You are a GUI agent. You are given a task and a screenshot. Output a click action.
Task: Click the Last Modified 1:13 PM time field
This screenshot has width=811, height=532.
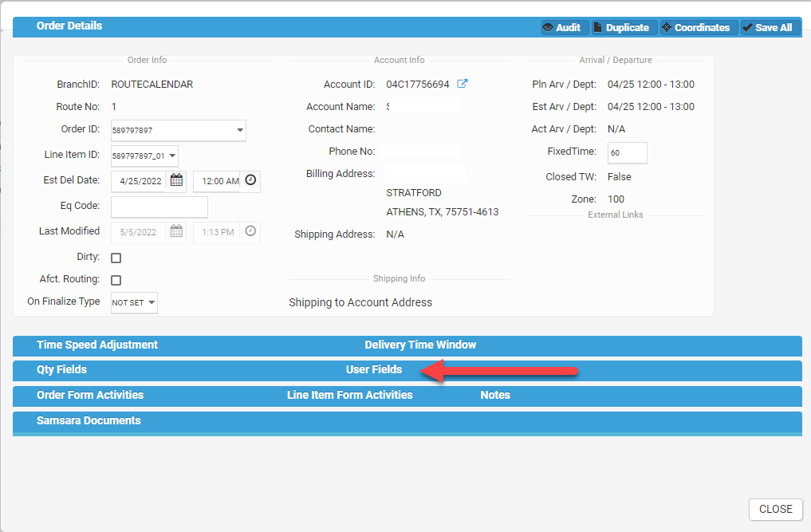pyautogui.click(x=217, y=232)
